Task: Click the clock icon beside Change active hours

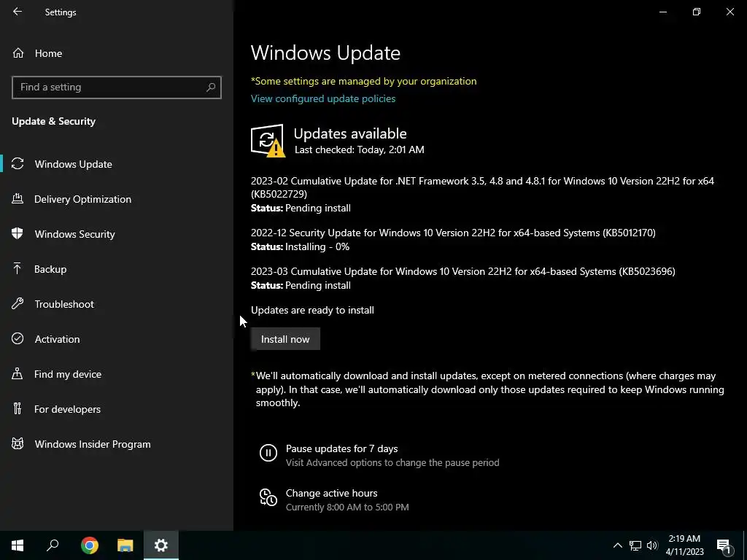Action: pos(268,497)
